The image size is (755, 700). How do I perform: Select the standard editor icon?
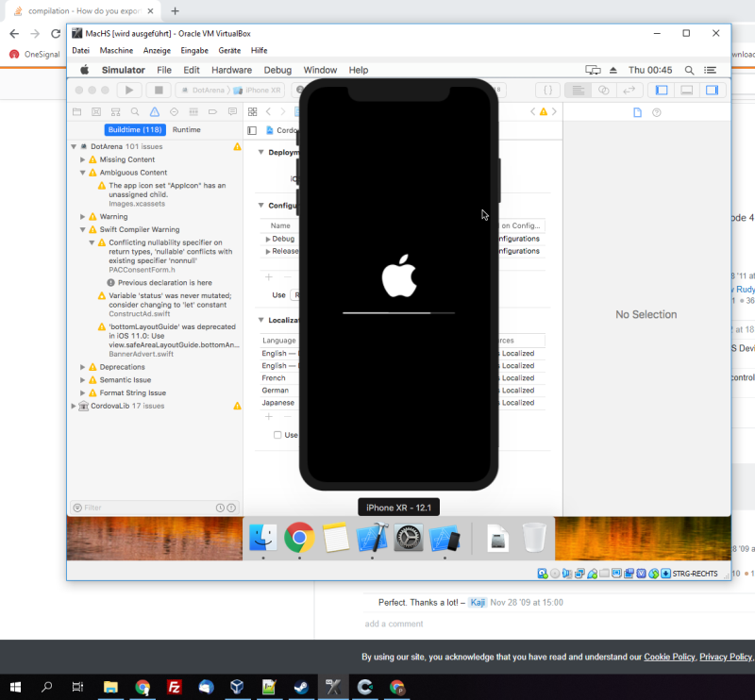coord(579,90)
